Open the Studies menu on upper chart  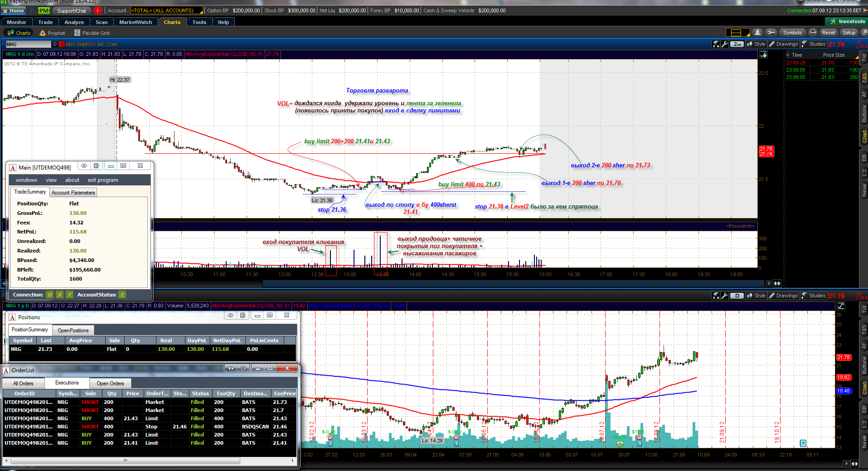pyautogui.click(x=814, y=44)
